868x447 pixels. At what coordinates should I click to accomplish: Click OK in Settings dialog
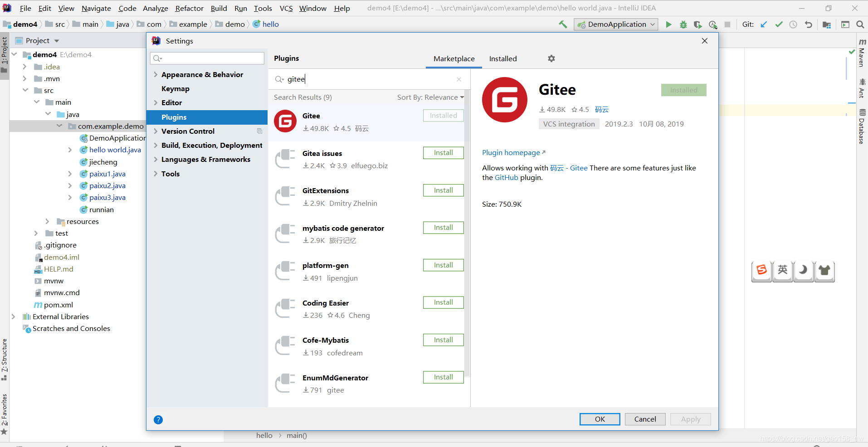(600, 419)
